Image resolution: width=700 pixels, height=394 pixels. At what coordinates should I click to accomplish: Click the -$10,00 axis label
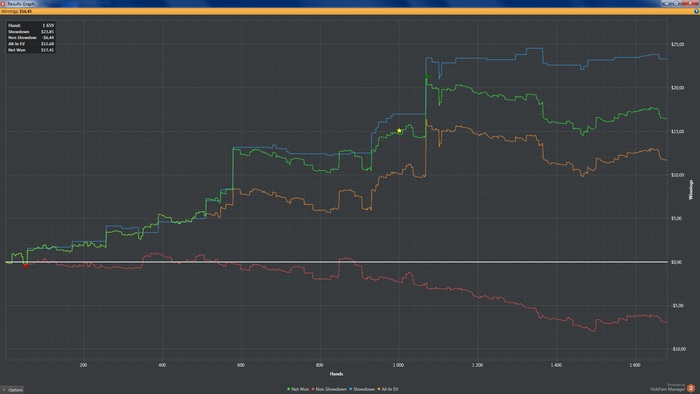[678, 349]
